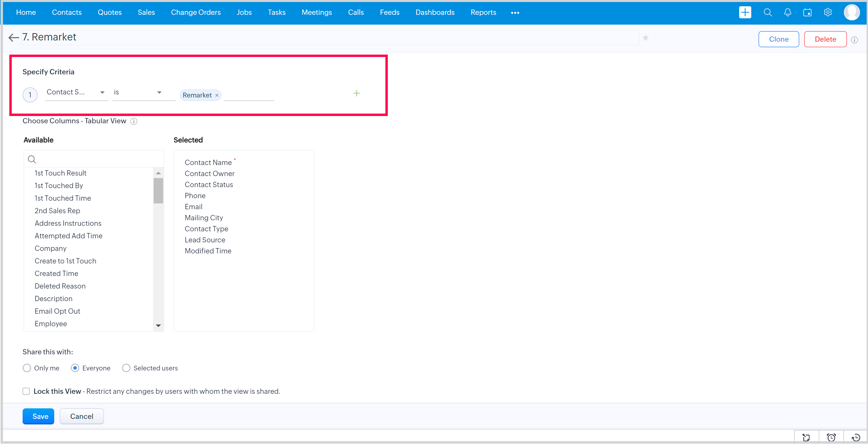Click the quick create plus icon
868x444 pixels.
745,13
